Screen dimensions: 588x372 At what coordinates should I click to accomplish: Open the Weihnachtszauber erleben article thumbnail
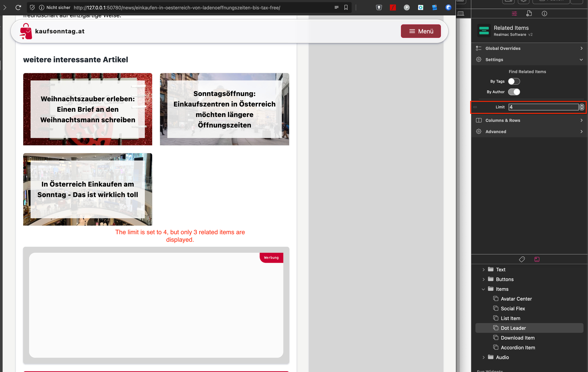coord(88,109)
